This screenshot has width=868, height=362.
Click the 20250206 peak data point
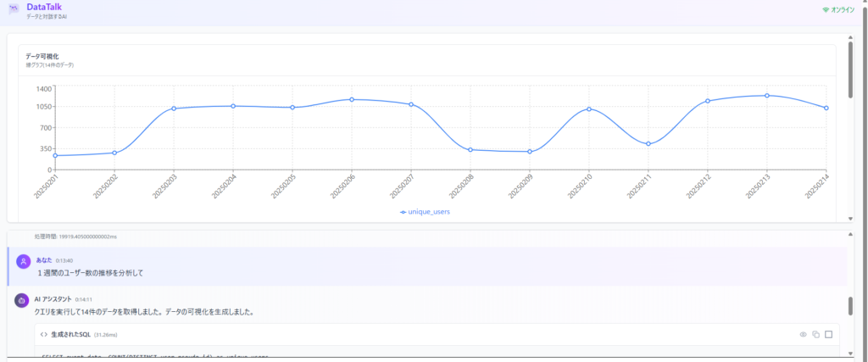[x=352, y=99]
